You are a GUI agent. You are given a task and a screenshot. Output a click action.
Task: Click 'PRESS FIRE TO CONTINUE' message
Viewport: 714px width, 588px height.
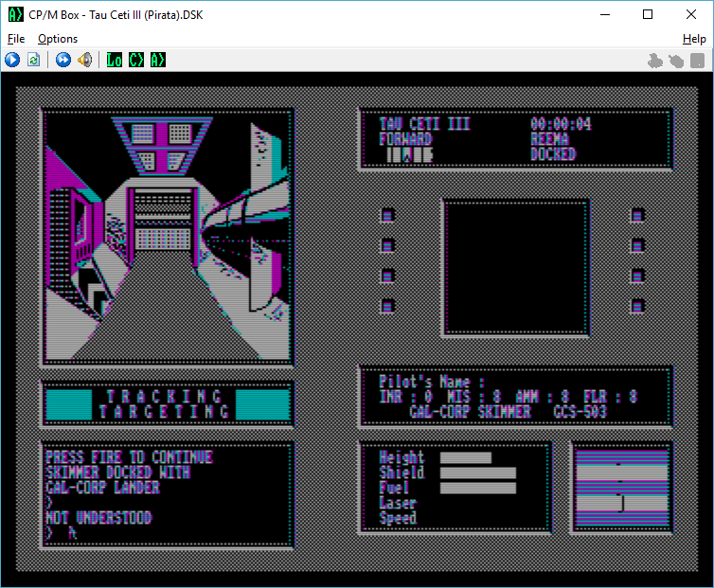point(129,456)
